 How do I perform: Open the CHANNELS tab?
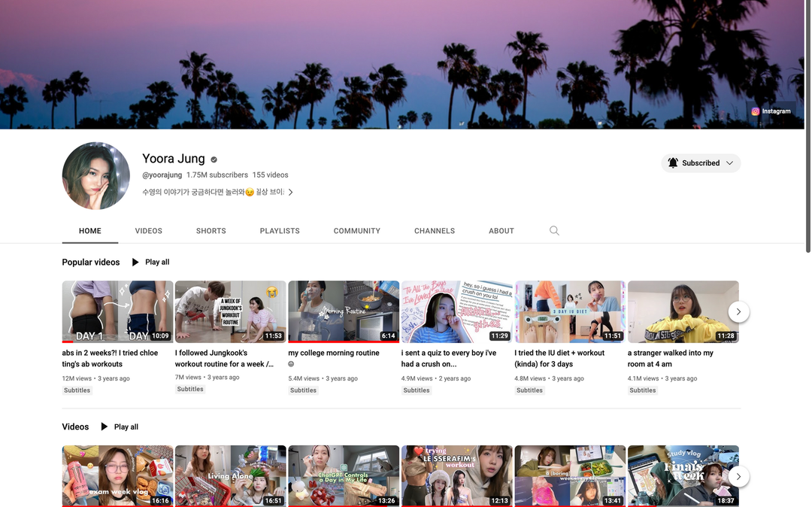pyautogui.click(x=435, y=231)
